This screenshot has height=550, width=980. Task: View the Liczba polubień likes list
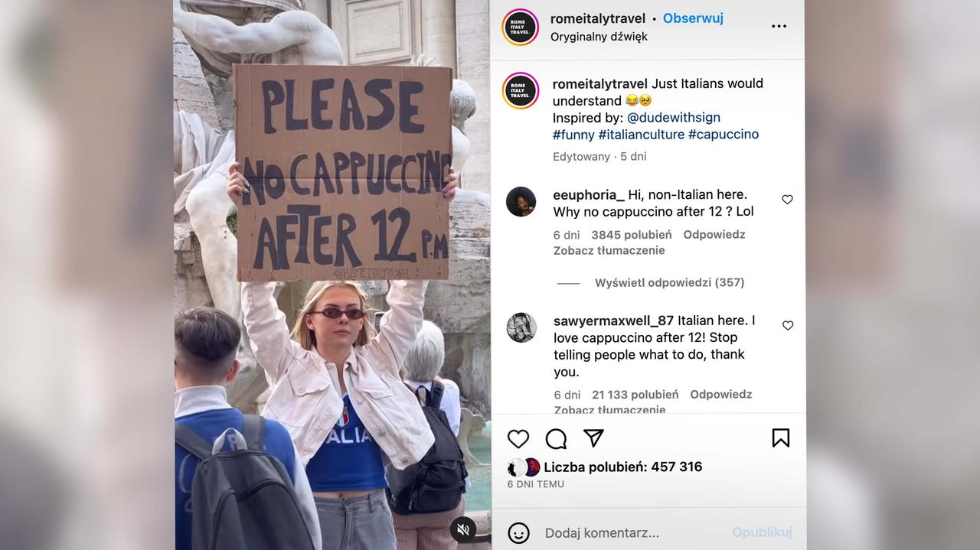[x=622, y=467]
